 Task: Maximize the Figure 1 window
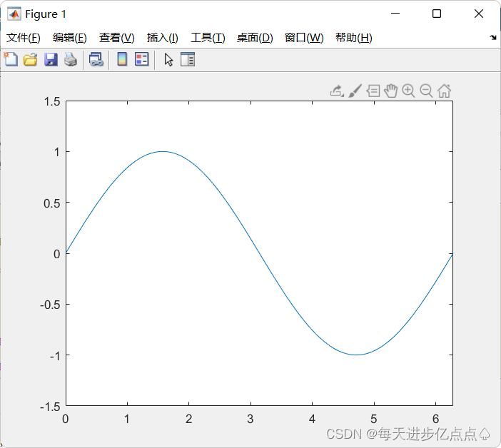pyautogui.click(x=437, y=14)
